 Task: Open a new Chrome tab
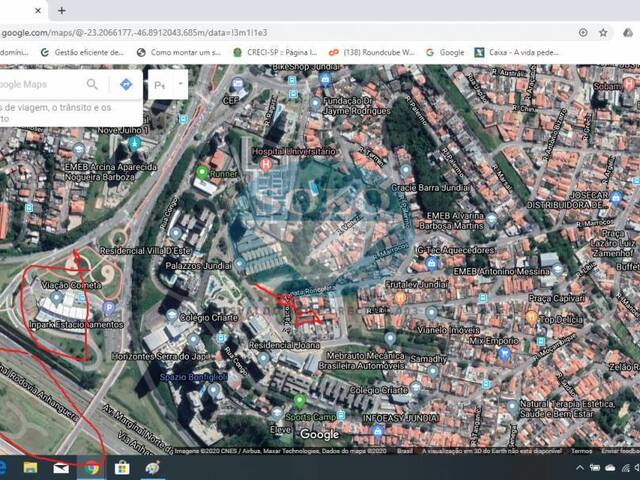(x=62, y=11)
